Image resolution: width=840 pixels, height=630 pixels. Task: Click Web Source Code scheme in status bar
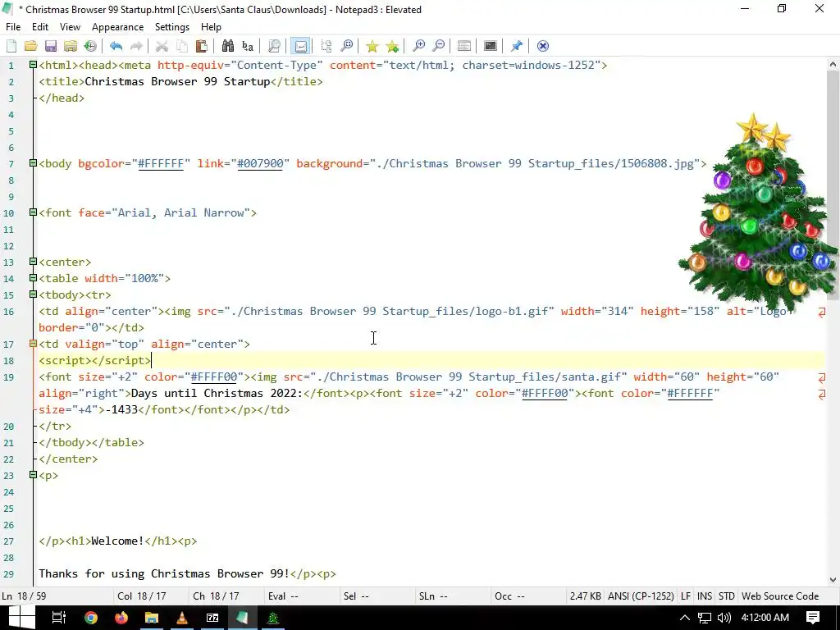pos(780,596)
